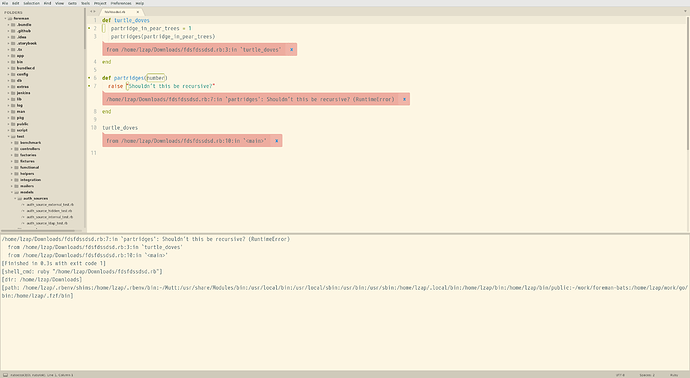Close the partridges RuntimeError phantom
This screenshot has width=690, height=378.
click(x=404, y=99)
